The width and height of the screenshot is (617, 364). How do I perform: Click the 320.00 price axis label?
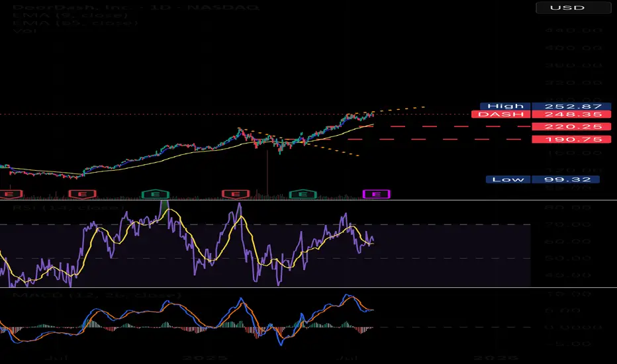(x=574, y=83)
